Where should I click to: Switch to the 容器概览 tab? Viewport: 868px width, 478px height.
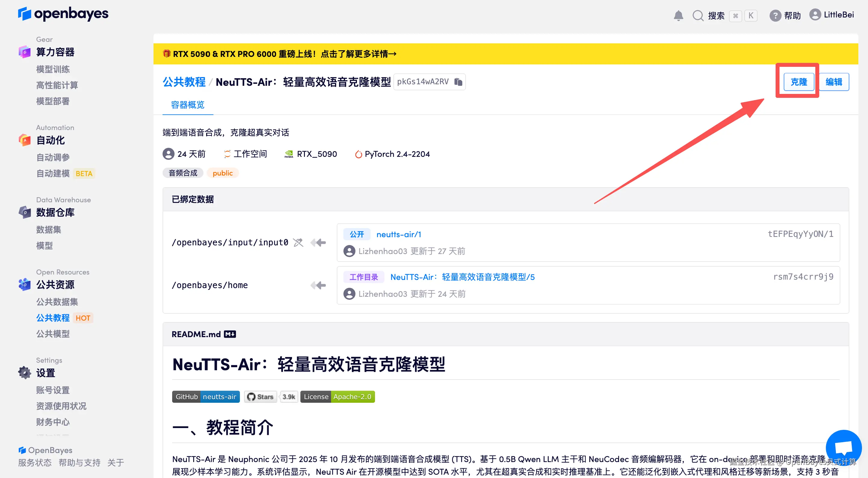pyautogui.click(x=188, y=105)
